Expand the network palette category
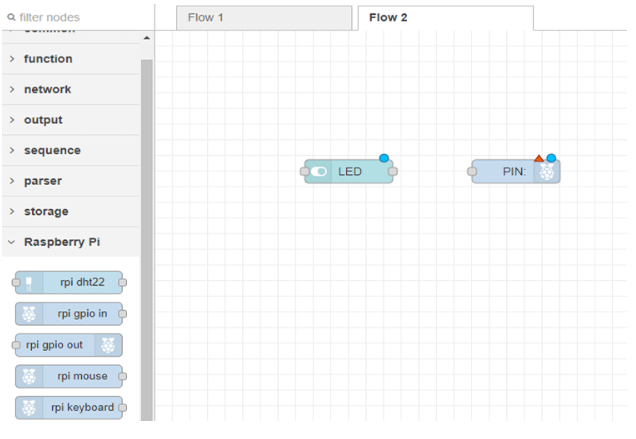This screenshot has width=636, height=439. point(48,89)
